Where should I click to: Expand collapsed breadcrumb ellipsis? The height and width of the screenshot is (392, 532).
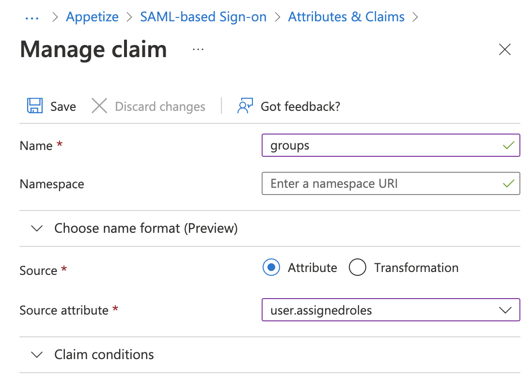(31, 17)
